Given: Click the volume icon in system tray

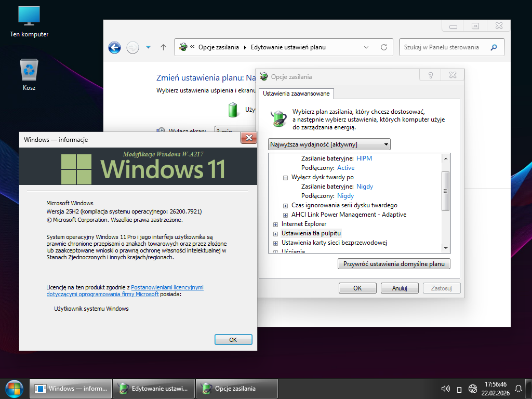Looking at the screenshot, I should point(445,389).
